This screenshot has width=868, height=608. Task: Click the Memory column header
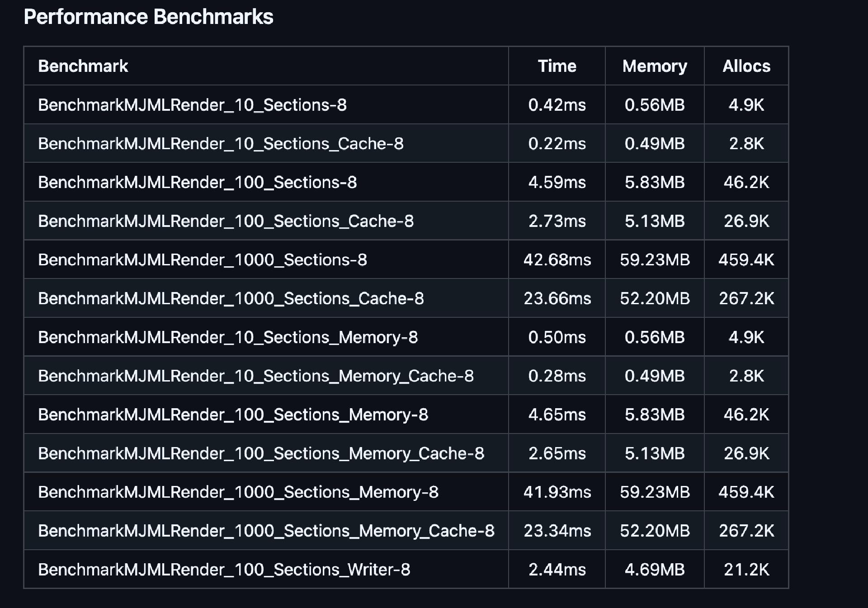(x=655, y=66)
